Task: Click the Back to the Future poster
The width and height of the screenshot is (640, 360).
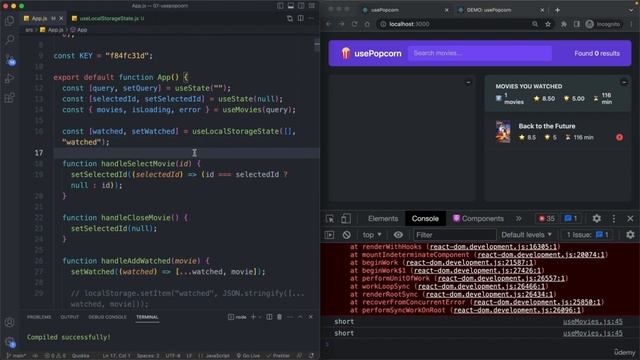Action: (x=503, y=132)
